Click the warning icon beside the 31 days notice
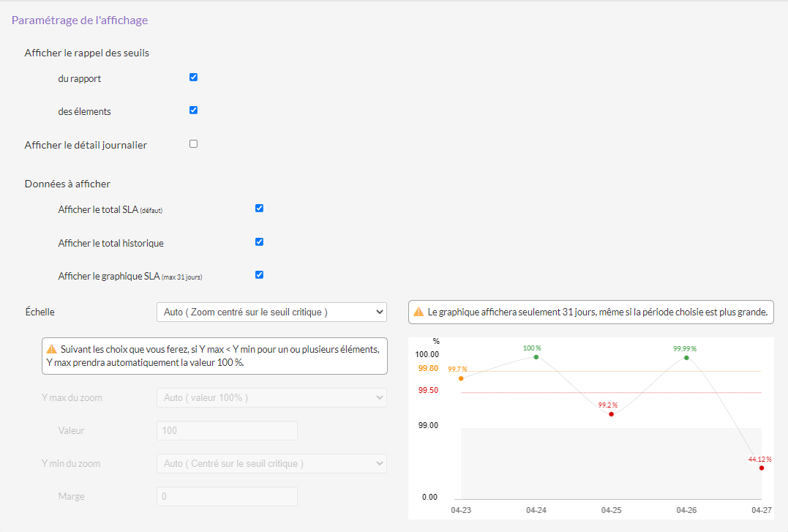 point(419,312)
